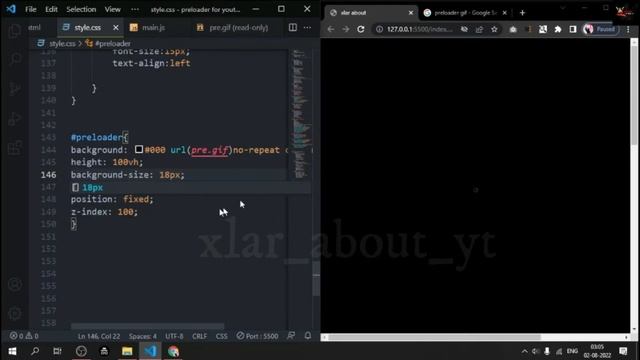Open File Explorer from the taskbar
The width and height of the screenshot is (640, 360).
click(x=127, y=351)
